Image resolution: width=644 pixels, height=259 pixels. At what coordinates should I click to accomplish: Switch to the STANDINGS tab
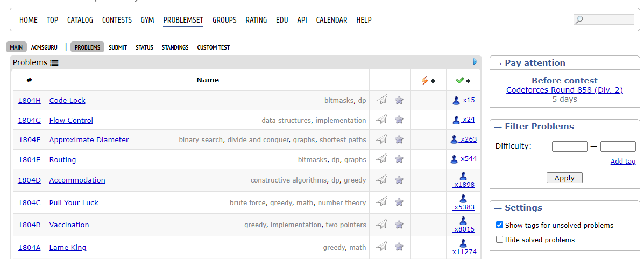coord(175,47)
